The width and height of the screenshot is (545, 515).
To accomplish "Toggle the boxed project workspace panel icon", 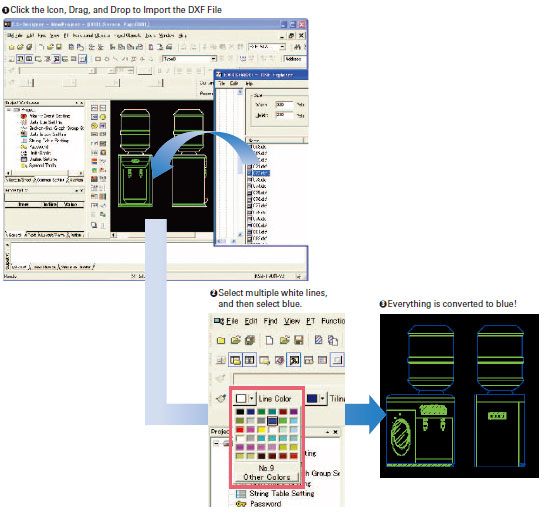I will 235,360.
